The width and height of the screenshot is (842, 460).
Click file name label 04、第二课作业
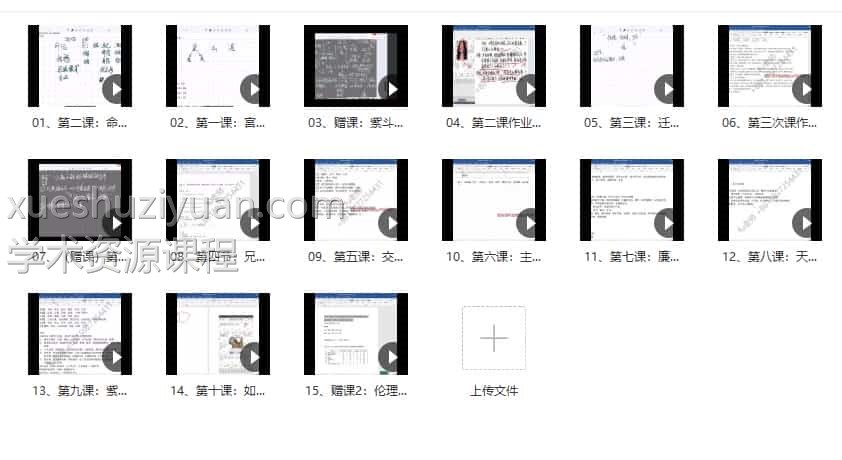click(x=494, y=123)
